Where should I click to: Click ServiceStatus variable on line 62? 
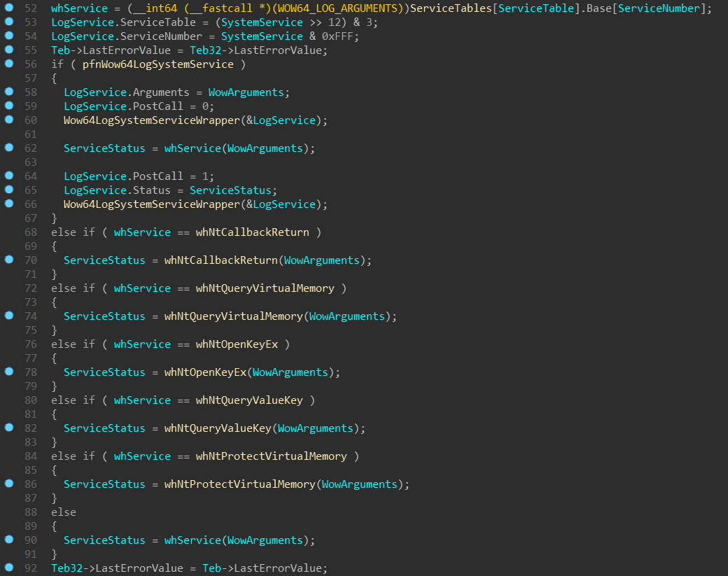pos(104,148)
